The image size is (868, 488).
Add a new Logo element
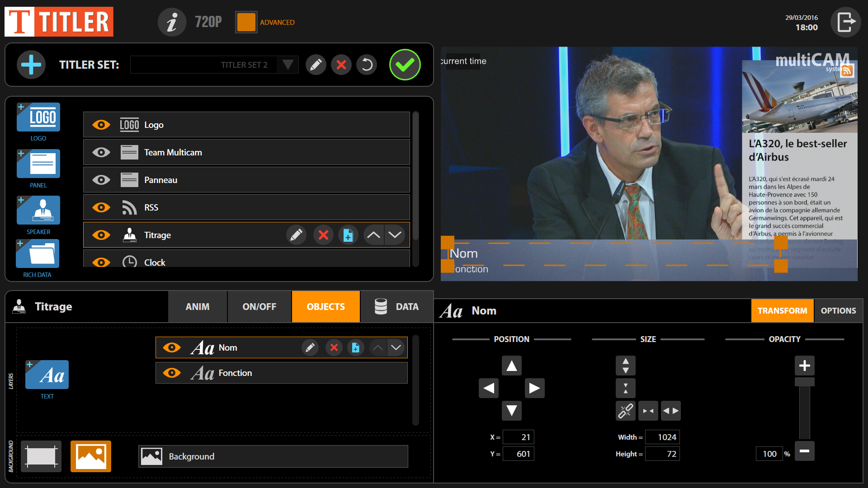pyautogui.click(x=38, y=117)
